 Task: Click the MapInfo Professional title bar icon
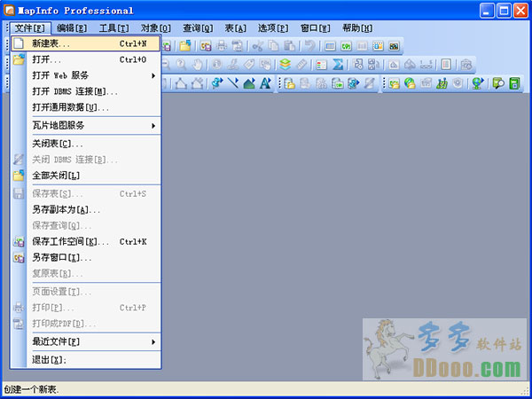pyautogui.click(x=9, y=11)
